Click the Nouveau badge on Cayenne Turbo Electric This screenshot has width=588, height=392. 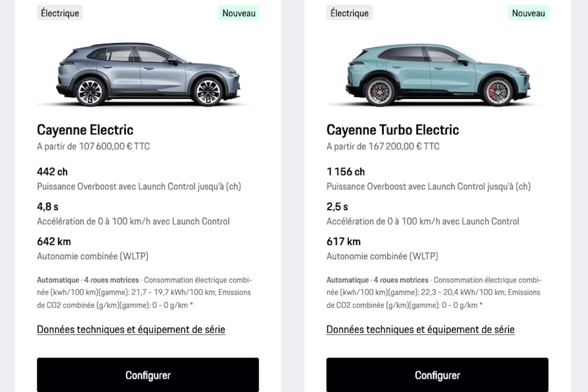pyautogui.click(x=528, y=13)
